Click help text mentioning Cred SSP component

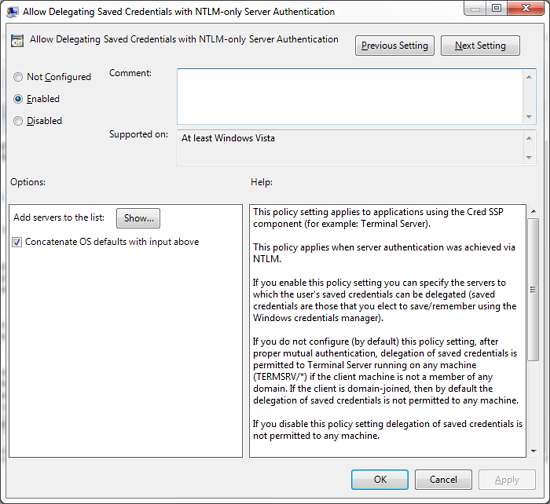(x=378, y=218)
